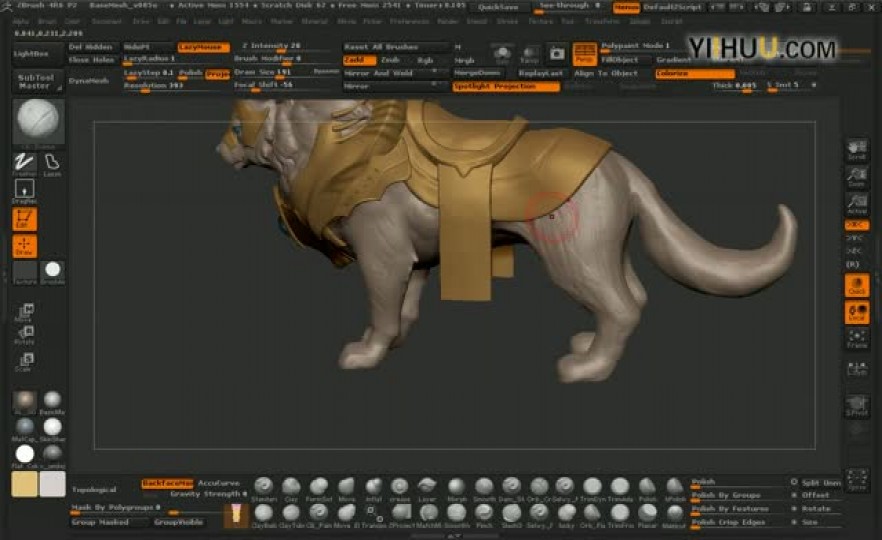This screenshot has width=882, height=540.
Task: Select the Rotate transform icon in left shelf
Action: 25,335
